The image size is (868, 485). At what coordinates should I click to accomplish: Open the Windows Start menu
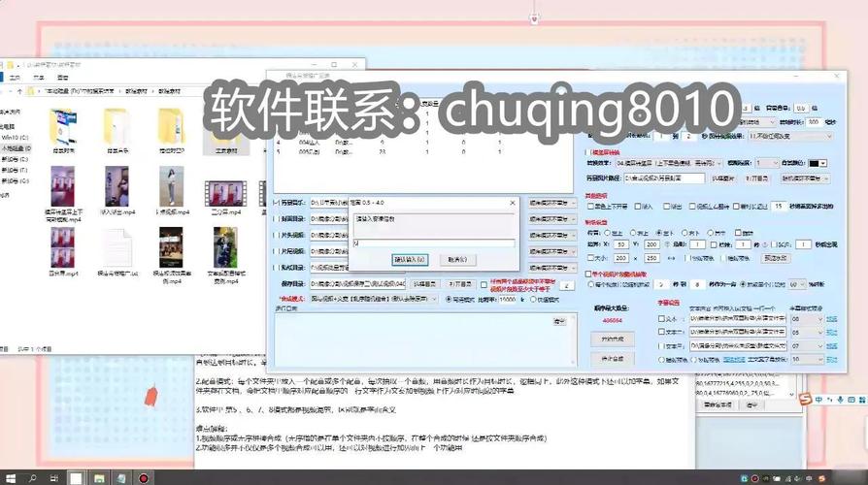10,478
